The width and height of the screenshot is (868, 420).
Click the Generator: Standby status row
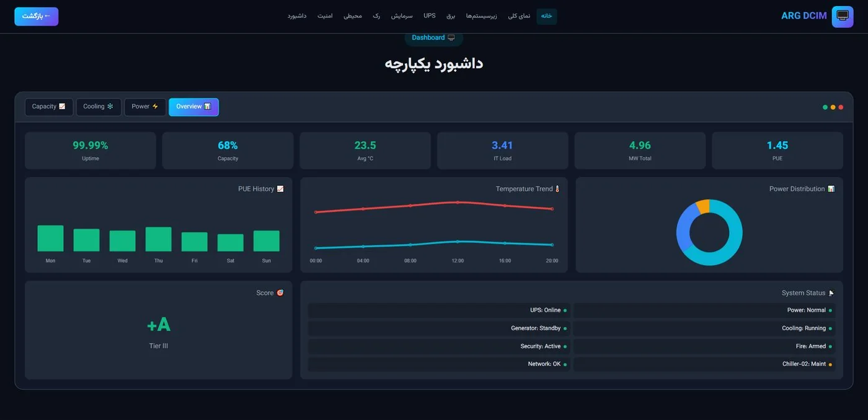pyautogui.click(x=439, y=328)
